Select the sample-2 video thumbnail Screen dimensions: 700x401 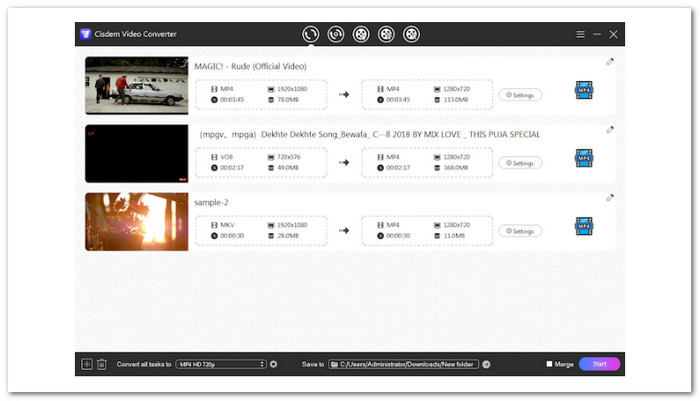(137, 221)
